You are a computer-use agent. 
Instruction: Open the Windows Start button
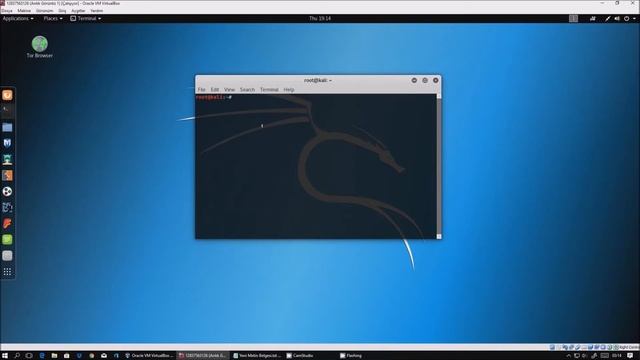[5, 356]
